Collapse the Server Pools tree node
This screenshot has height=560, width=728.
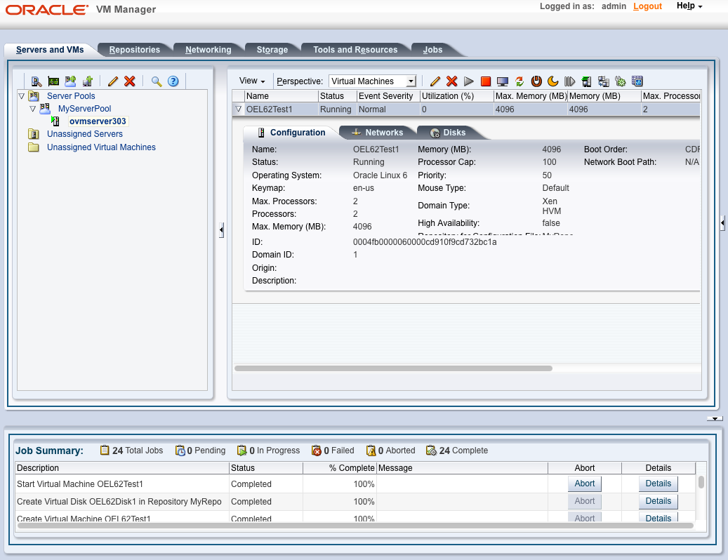pos(21,96)
